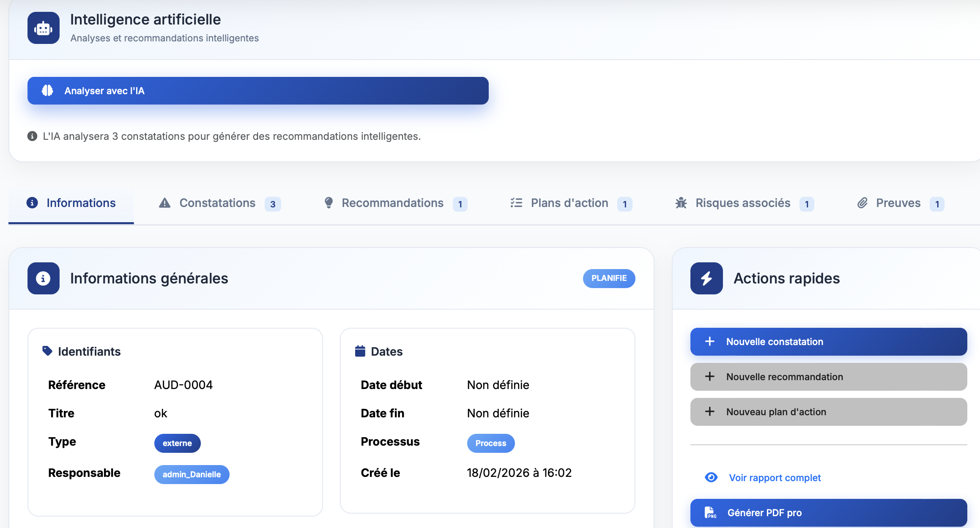Switch to the Constatations tab
Viewport: 980px width, 528px height.
[217, 203]
